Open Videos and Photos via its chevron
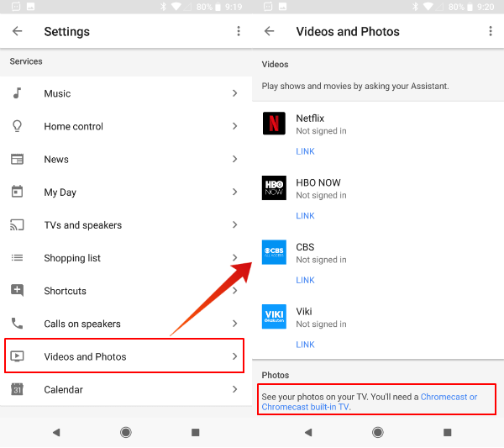The width and height of the screenshot is (504, 448). tap(235, 356)
